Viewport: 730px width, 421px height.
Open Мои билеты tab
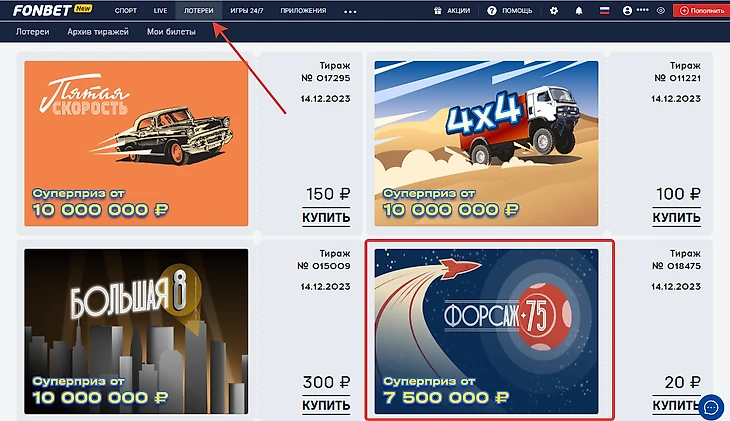[x=171, y=32]
